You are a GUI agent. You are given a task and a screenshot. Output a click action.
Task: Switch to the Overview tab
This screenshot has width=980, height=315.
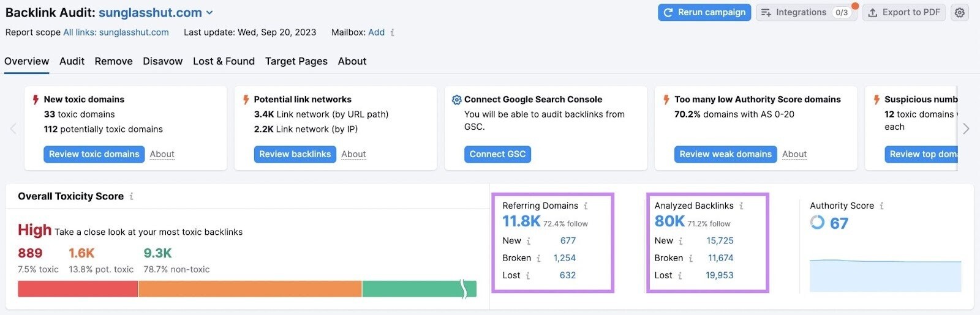coord(26,61)
